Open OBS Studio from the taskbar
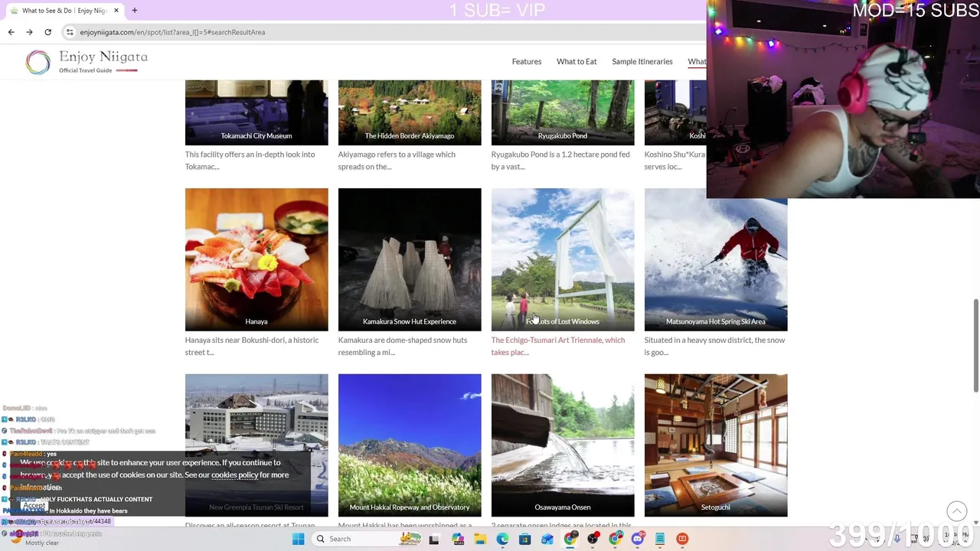 click(593, 539)
